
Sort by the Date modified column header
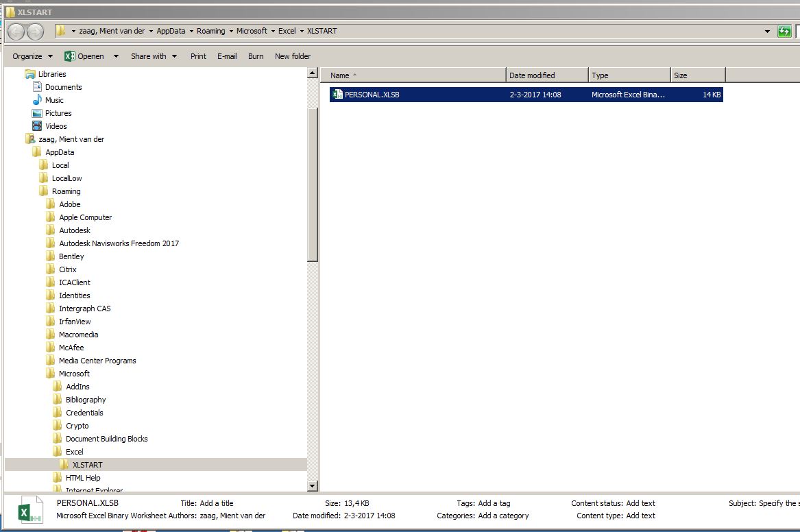[x=548, y=75]
